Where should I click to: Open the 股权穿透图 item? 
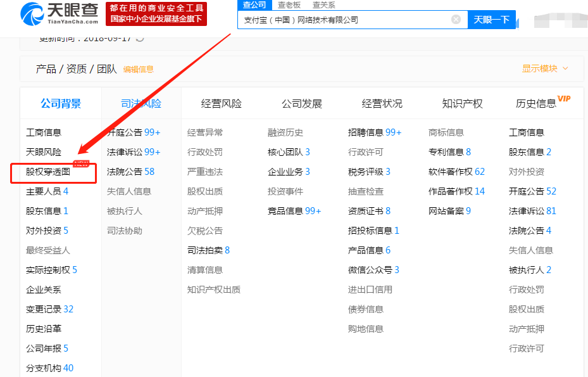[x=48, y=172]
